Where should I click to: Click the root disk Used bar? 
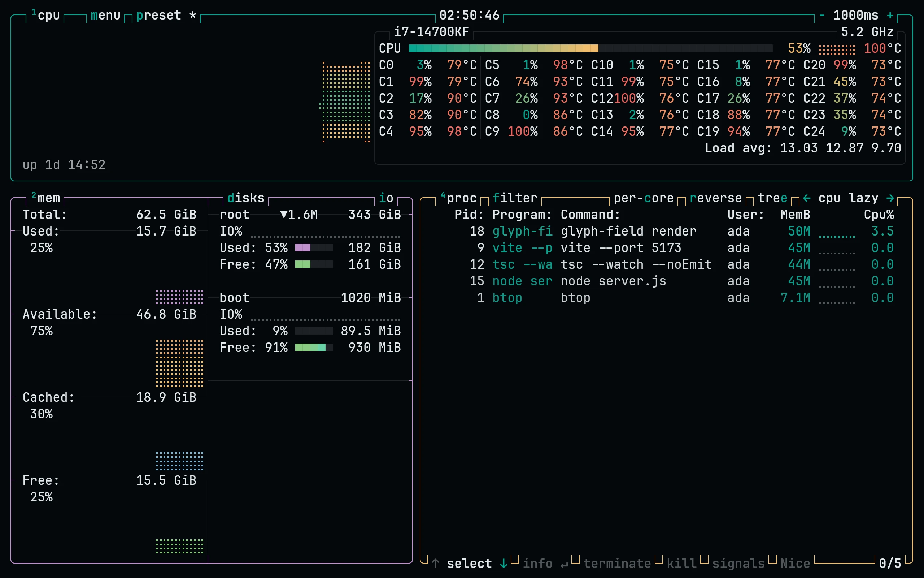click(x=314, y=248)
